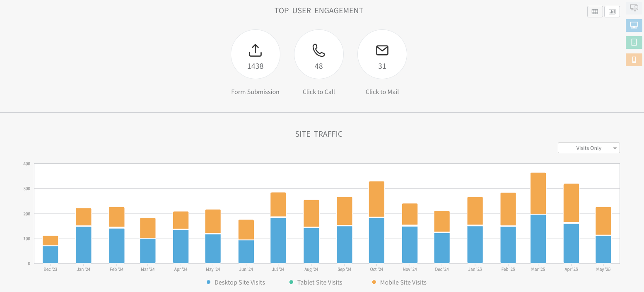Click the Click to Call phone icon
The image size is (644, 292).
pyautogui.click(x=318, y=51)
